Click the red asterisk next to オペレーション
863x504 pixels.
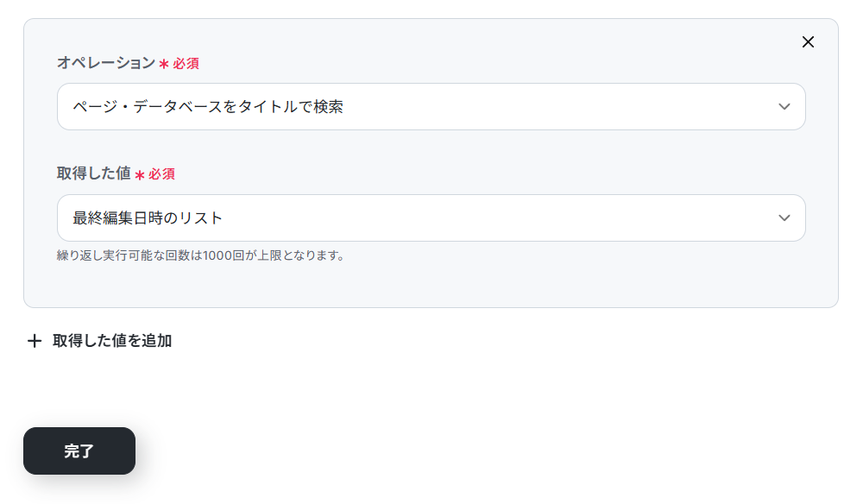pos(163,65)
